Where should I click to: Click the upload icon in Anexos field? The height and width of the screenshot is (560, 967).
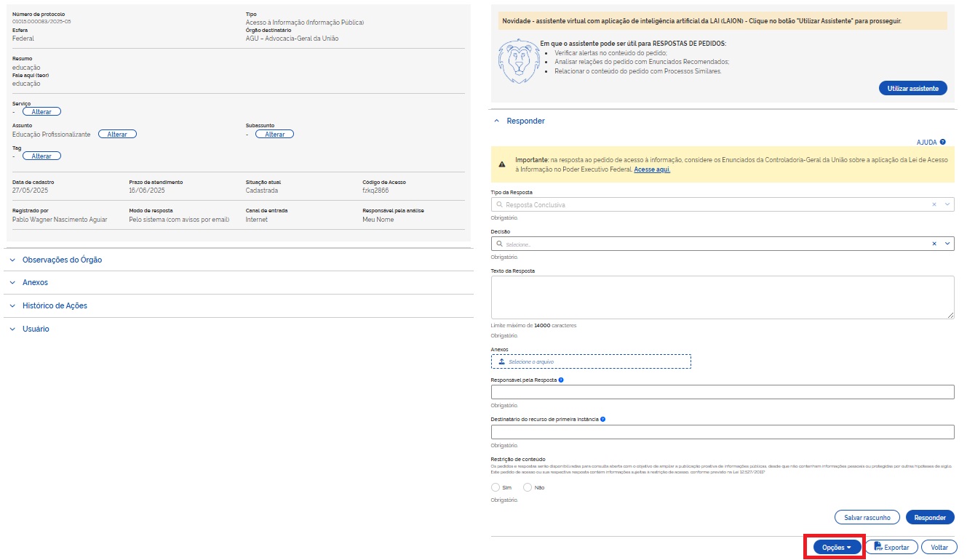coord(502,361)
